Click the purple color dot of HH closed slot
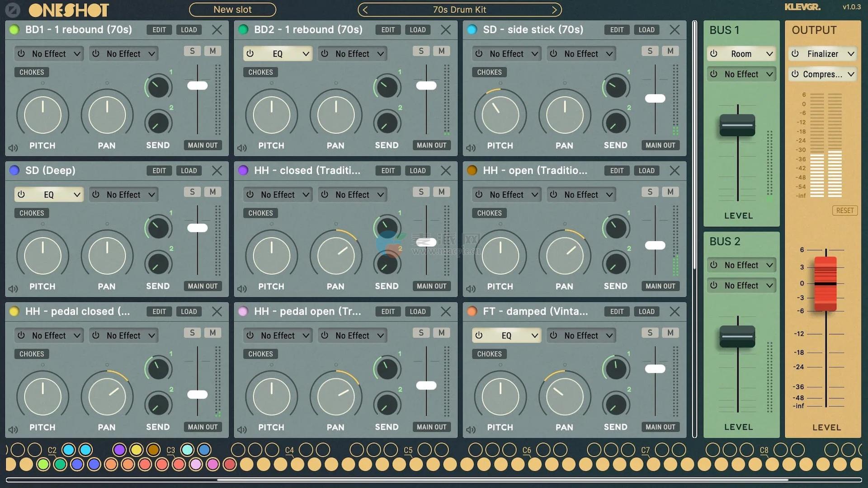 [x=243, y=170]
